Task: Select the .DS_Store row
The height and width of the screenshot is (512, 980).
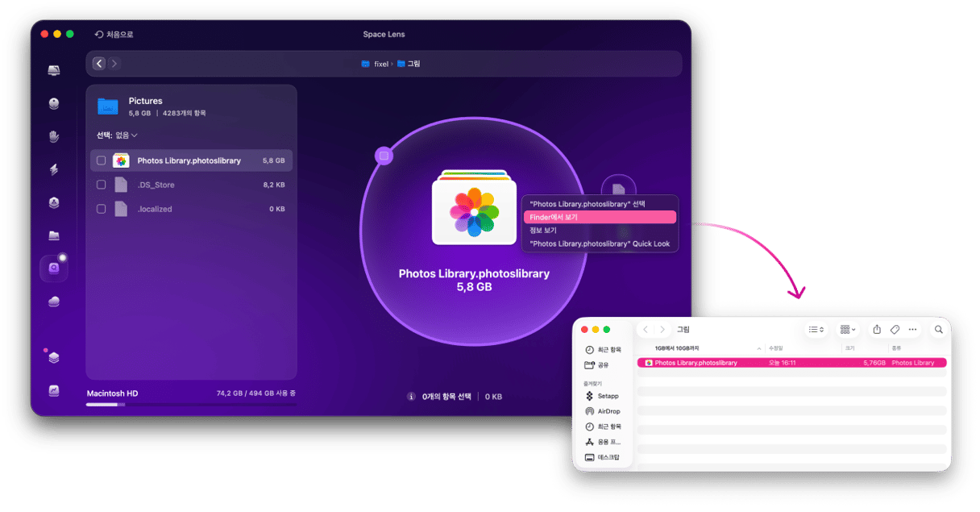Action: tap(191, 185)
